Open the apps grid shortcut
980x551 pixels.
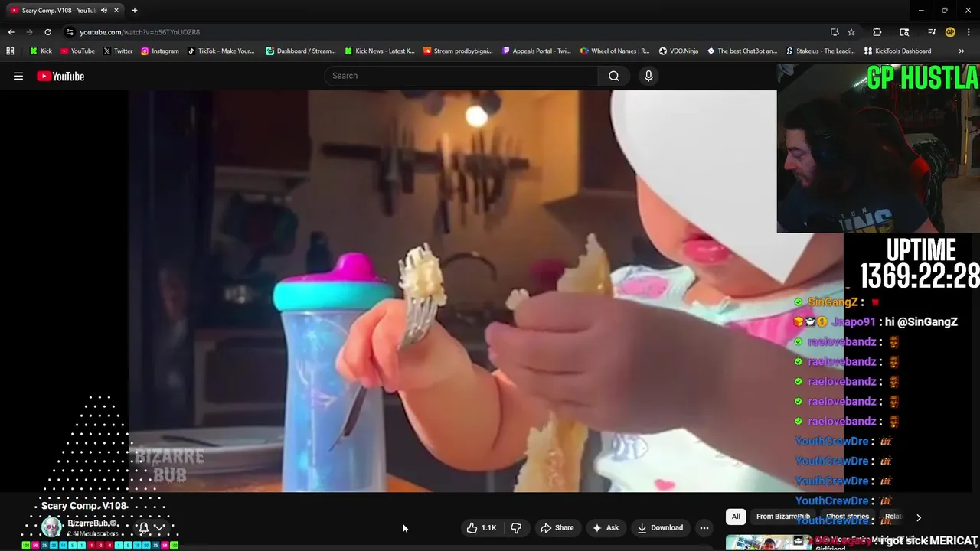click(x=10, y=51)
